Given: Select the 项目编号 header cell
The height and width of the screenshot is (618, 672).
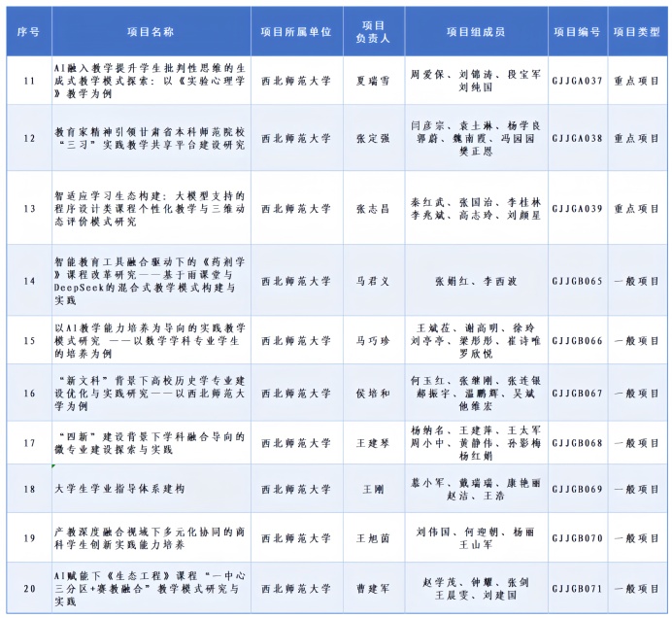Looking at the screenshot, I should pos(578,32).
